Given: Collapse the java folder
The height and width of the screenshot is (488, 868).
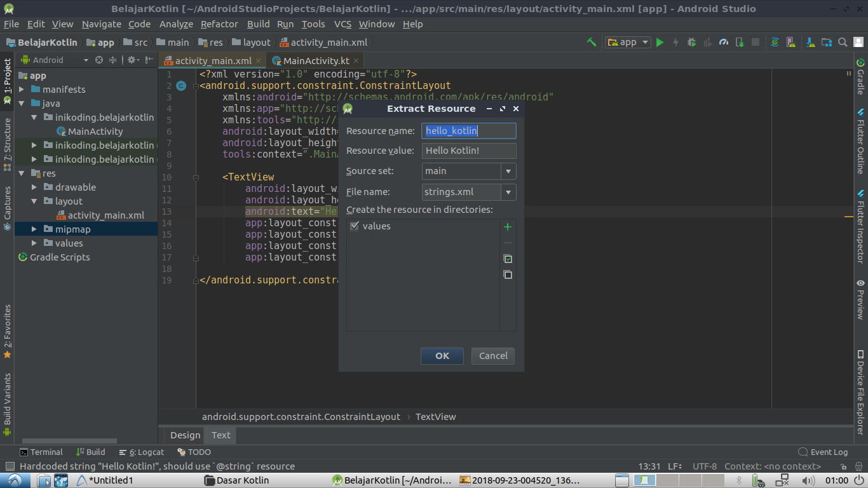Looking at the screenshot, I should pos(22,104).
